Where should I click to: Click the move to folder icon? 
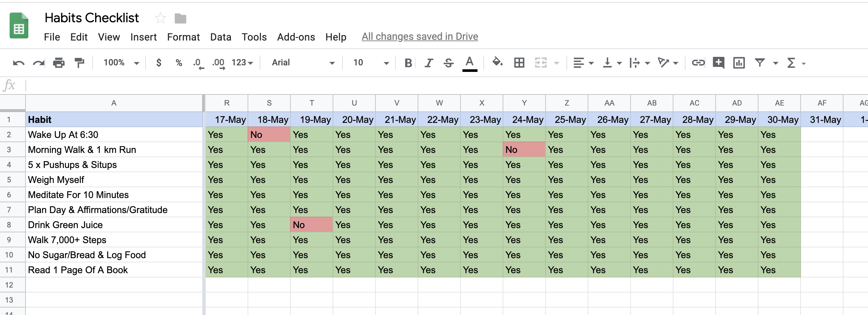click(180, 19)
